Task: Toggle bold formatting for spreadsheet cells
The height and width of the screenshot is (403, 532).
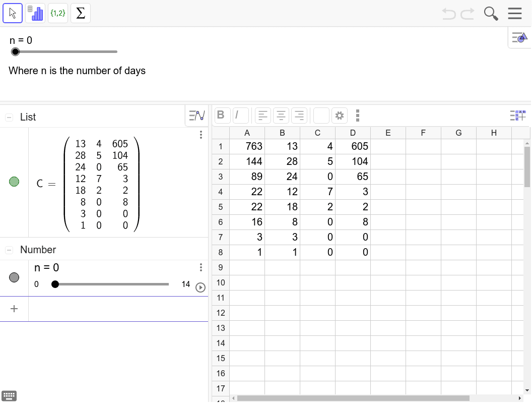Action: tap(222, 115)
